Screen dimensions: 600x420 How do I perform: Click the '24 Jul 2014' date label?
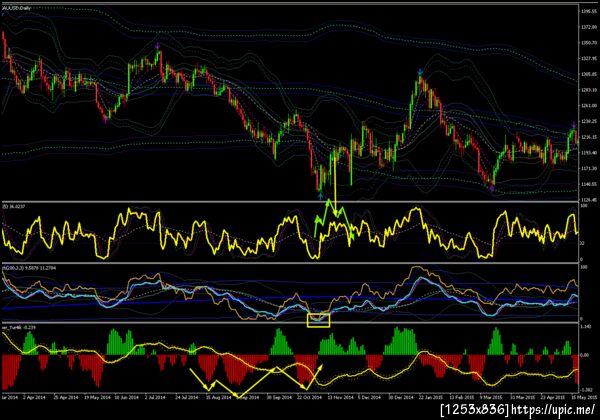pos(187,397)
